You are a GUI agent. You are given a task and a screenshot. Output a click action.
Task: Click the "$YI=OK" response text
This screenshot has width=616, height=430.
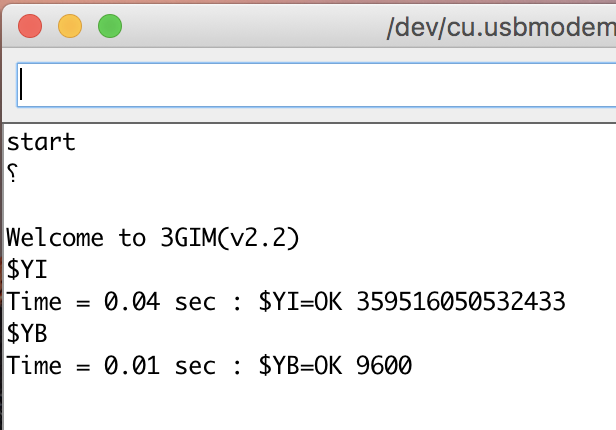click(x=300, y=302)
